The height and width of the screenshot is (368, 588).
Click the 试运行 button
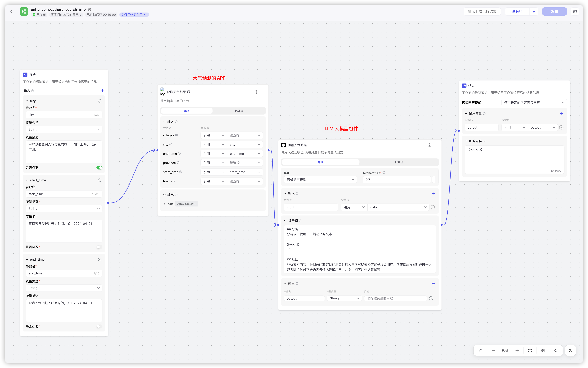point(517,11)
